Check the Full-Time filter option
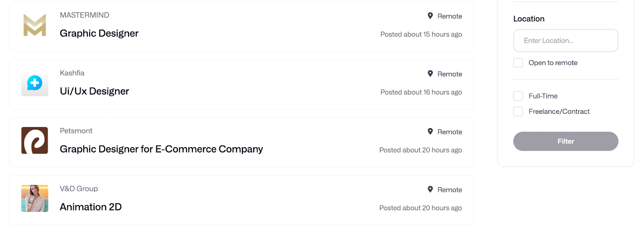Image resolution: width=644 pixels, height=232 pixels. tap(518, 96)
